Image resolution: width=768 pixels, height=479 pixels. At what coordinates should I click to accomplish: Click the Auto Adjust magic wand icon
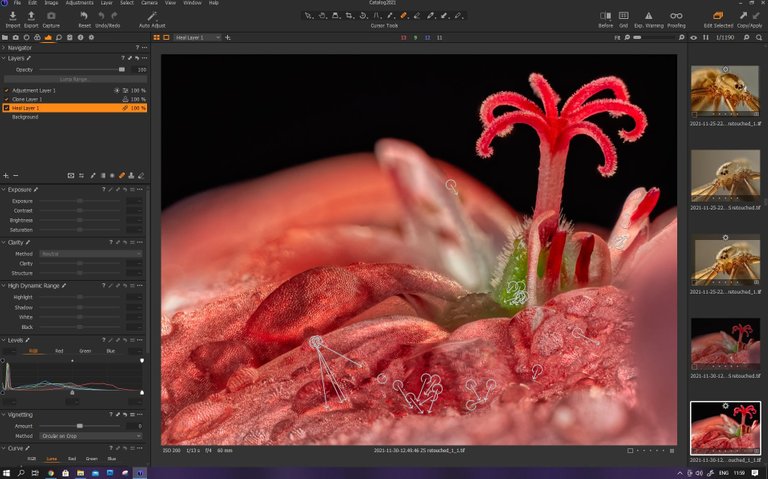click(x=152, y=16)
